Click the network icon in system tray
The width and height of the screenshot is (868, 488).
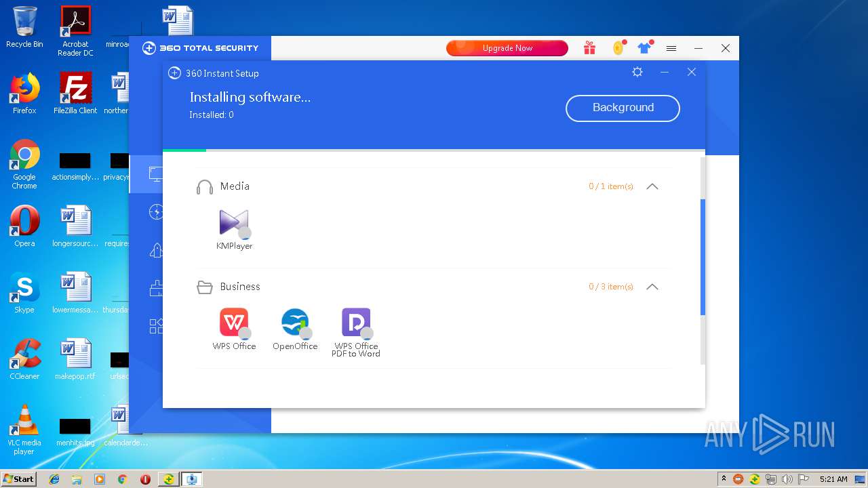(771, 479)
